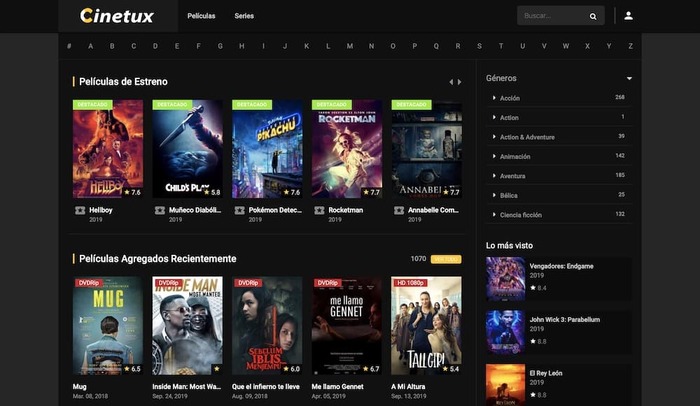Click the HD 1080p badge on Tall Girl
The image size is (700, 406).
[x=410, y=283]
